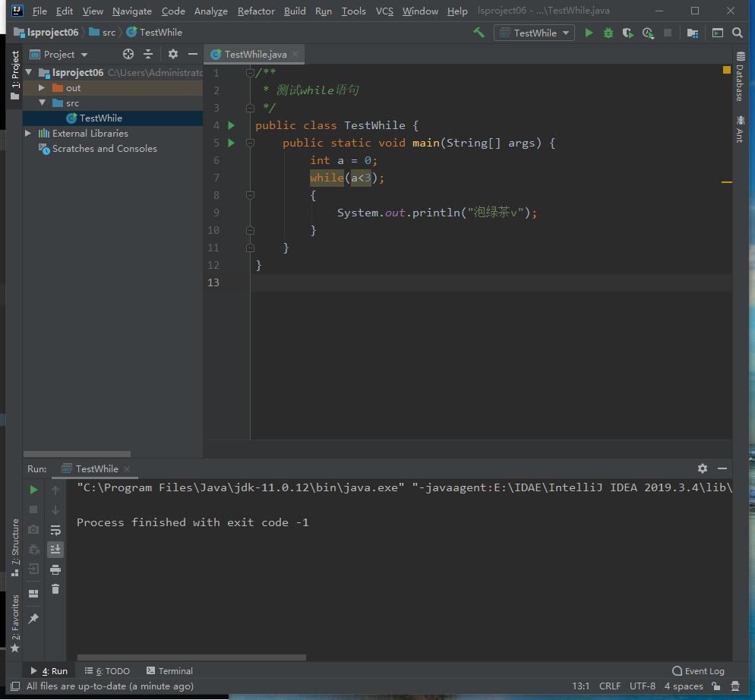Open the Event Log

click(698, 670)
